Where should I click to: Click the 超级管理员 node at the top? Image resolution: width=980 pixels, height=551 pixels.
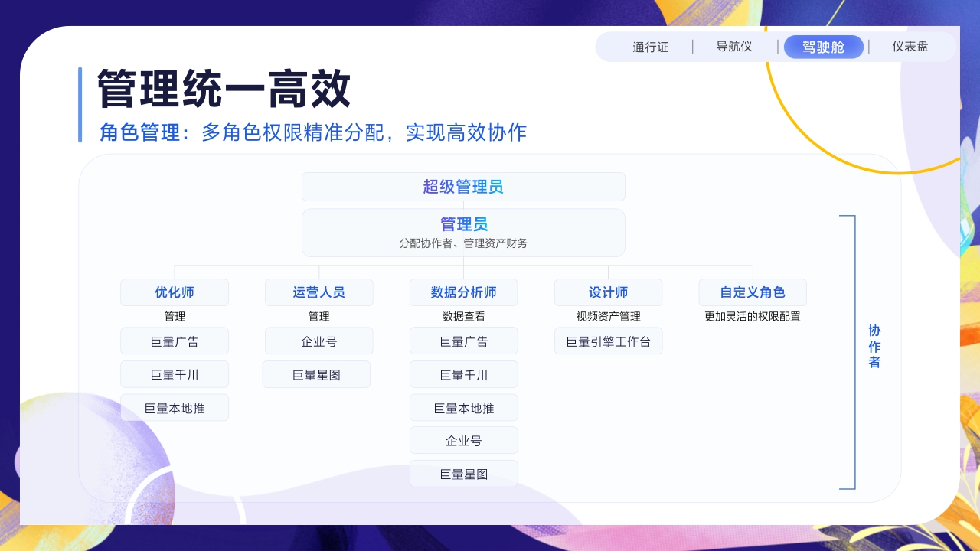[463, 186]
